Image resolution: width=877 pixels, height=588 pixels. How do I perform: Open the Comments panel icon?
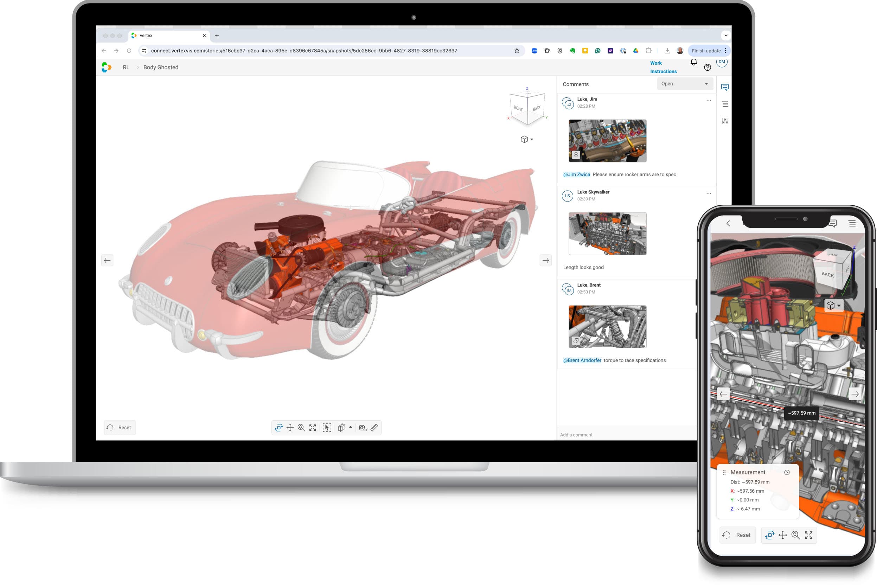(x=724, y=87)
